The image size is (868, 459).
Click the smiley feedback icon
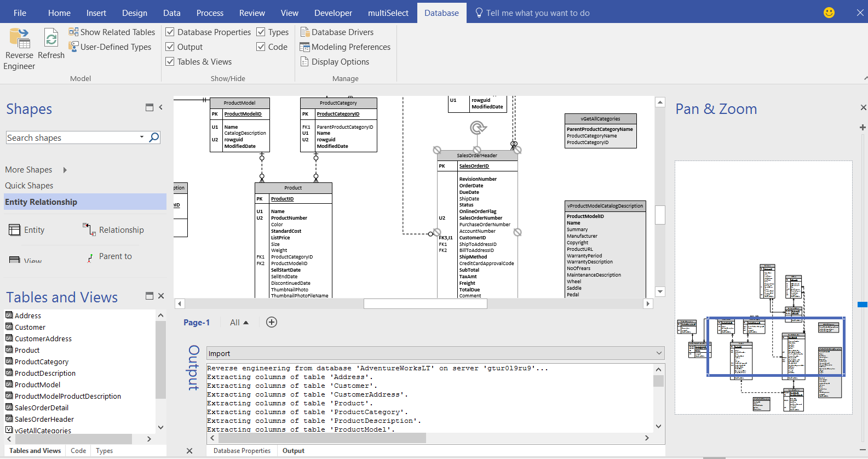click(x=829, y=13)
